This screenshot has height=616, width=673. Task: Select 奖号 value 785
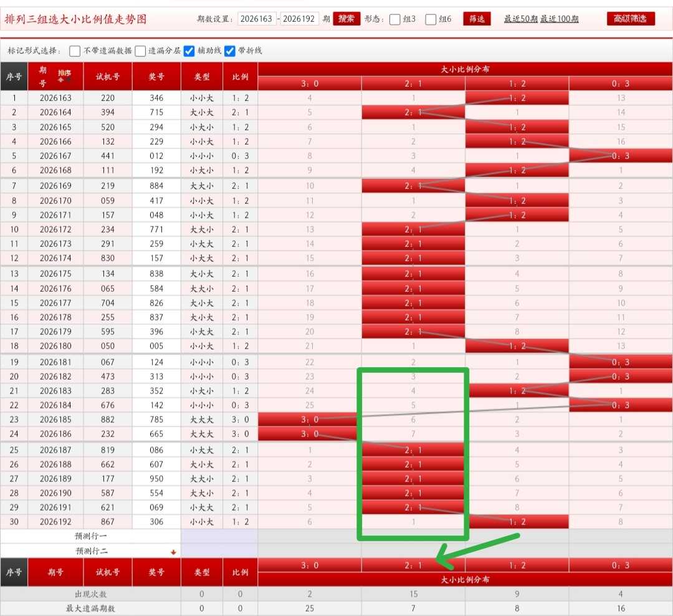pos(156,419)
